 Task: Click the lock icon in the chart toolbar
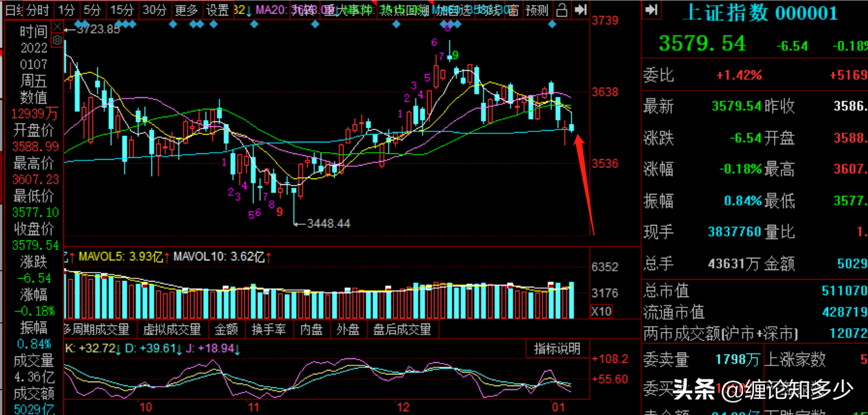[562, 10]
